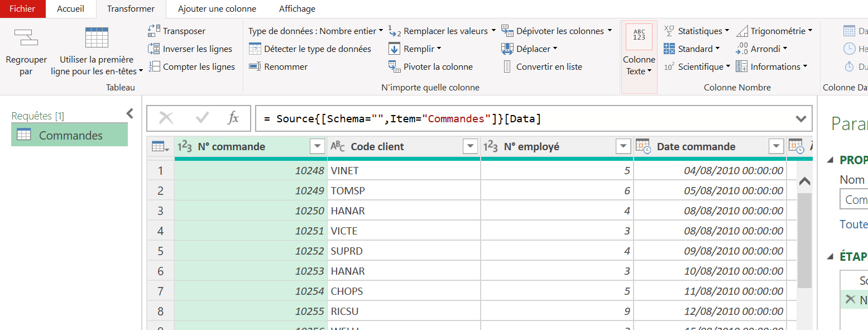Click inside the formula bar text

402,118
